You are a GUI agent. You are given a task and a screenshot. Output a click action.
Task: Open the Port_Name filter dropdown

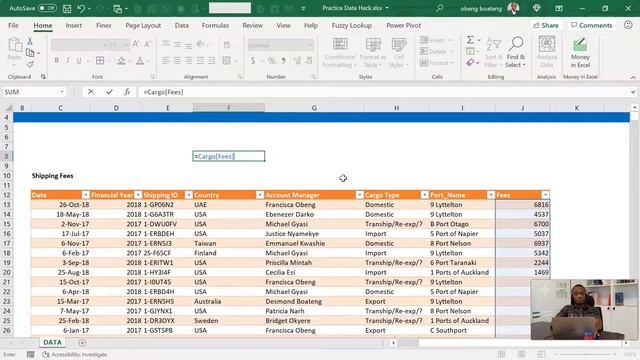coord(491,195)
